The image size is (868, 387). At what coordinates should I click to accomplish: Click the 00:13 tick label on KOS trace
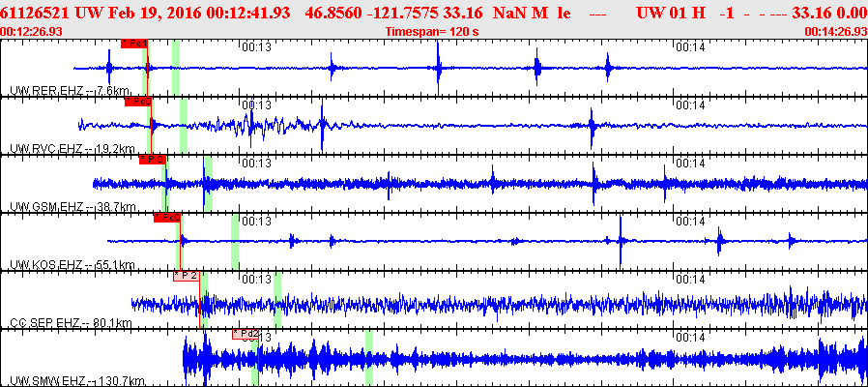(257, 221)
